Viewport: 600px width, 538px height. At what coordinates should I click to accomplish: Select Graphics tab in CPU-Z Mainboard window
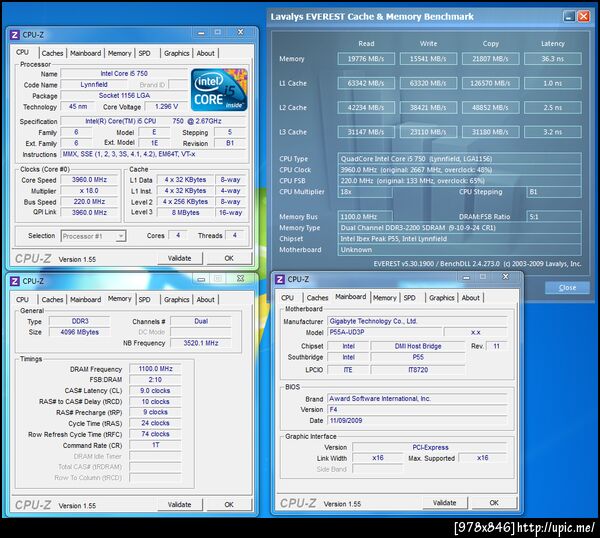point(442,298)
